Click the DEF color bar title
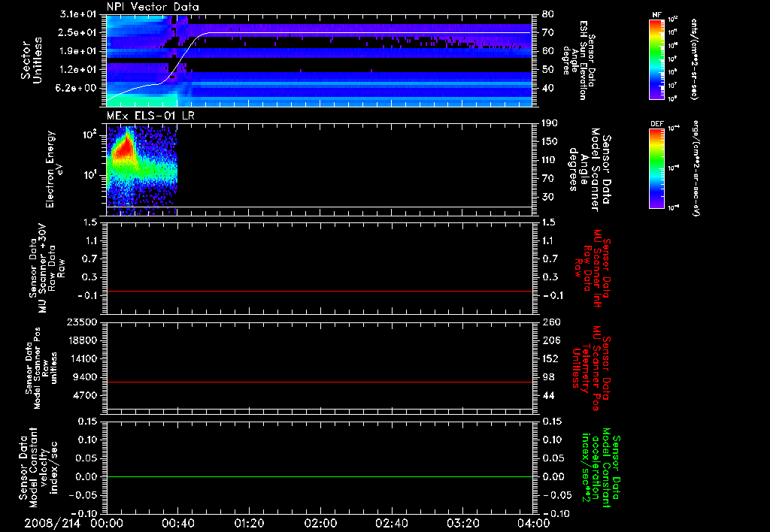The height and width of the screenshot is (532, 770). (x=657, y=124)
